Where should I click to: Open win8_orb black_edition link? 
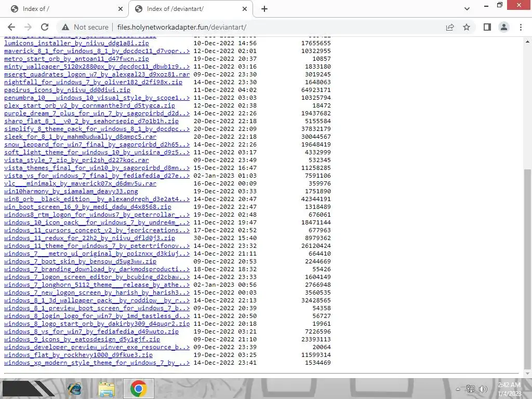(x=97, y=199)
